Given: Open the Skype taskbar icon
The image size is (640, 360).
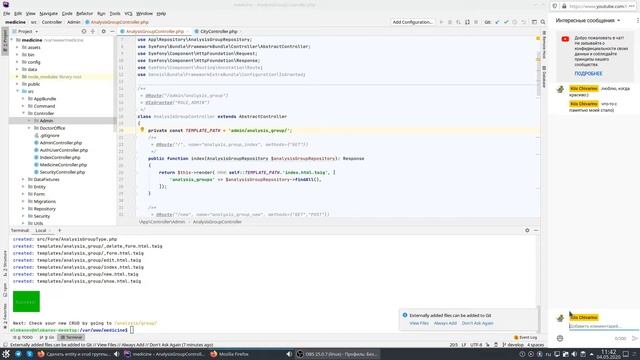Looking at the screenshot, I should point(29,354).
